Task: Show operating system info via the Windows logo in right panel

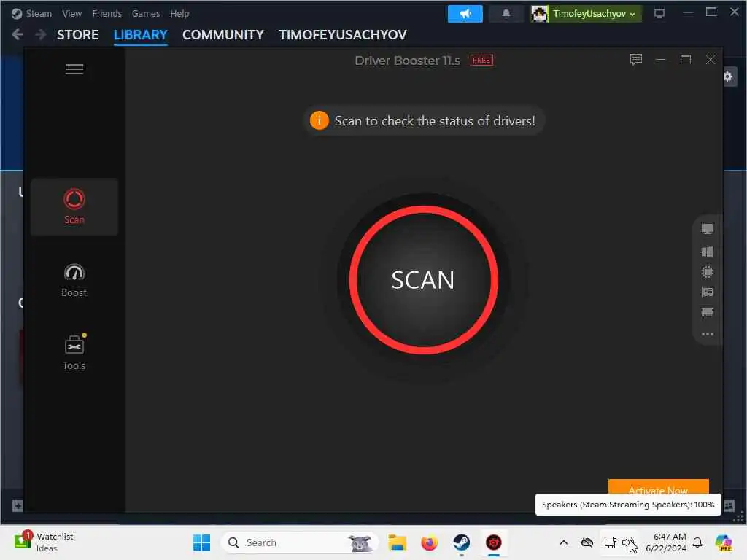Action: [x=707, y=252]
